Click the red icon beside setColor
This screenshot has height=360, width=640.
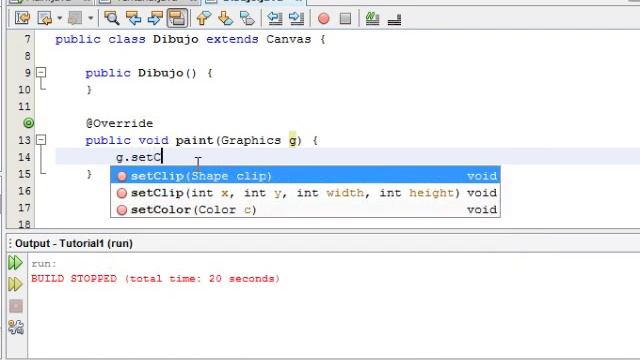(x=122, y=210)
